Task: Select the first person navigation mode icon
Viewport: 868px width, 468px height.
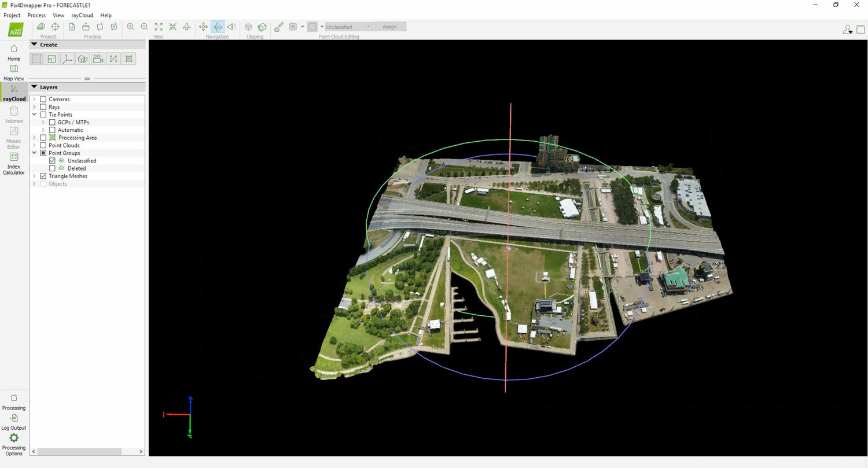Action: pos(231,27)
